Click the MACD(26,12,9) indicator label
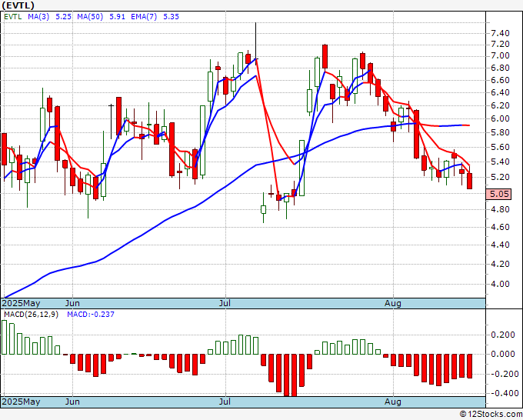 [31, 315]
